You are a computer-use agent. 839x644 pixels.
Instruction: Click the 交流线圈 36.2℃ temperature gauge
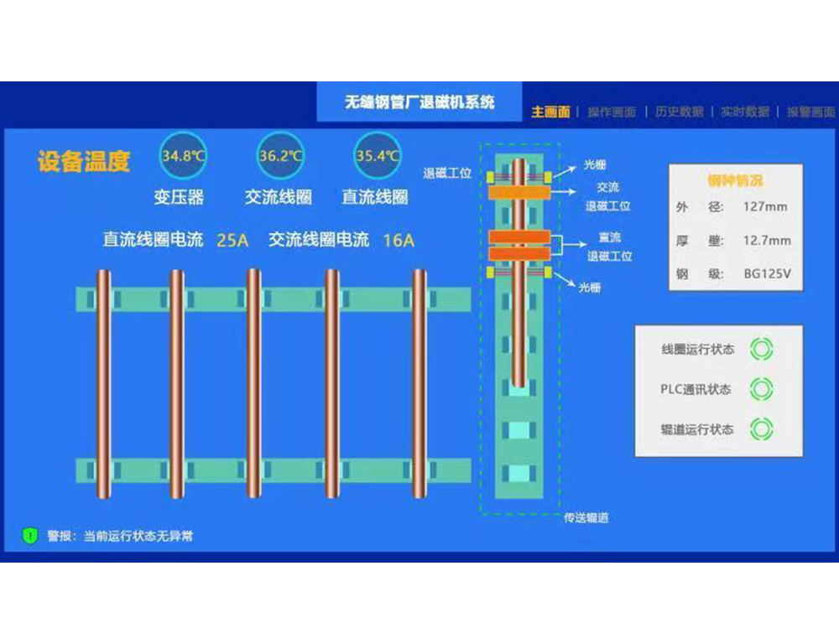pyautogui.click(x=281, y=156)
